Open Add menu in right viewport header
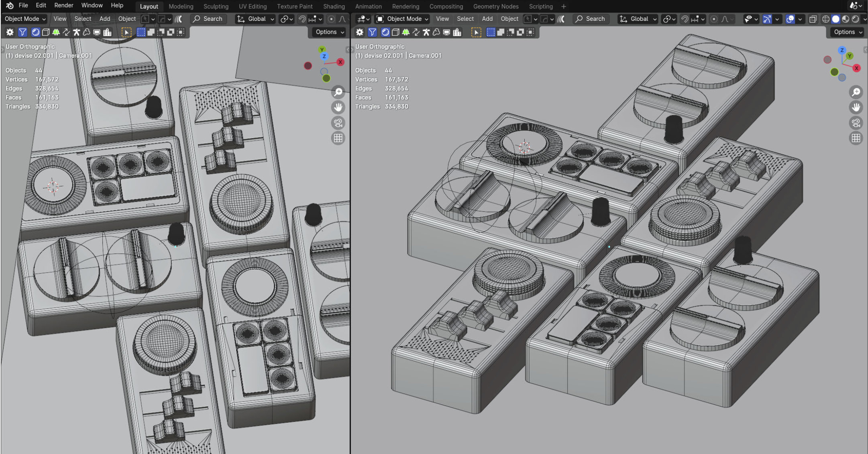Screen dimensions: 868x454 coord(487,19)
